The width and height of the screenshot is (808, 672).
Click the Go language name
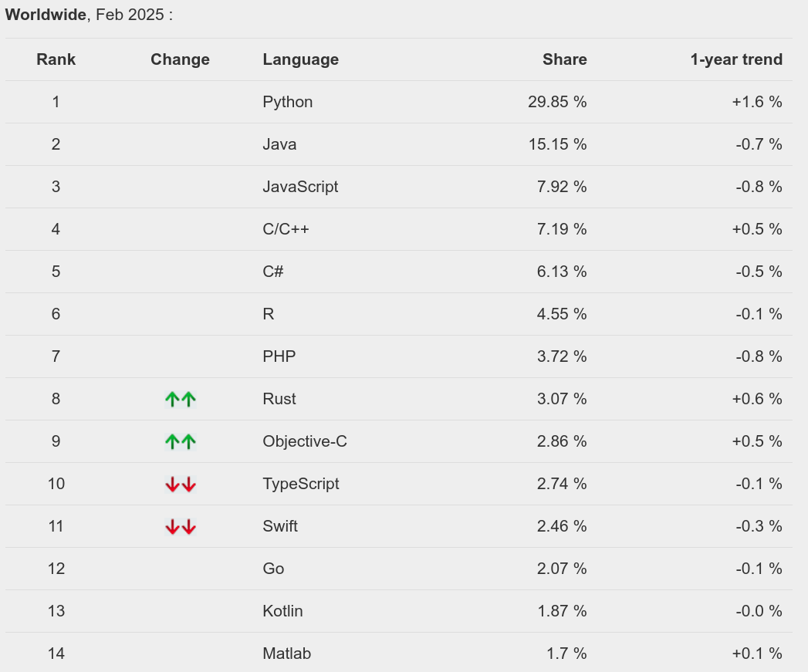273,569
